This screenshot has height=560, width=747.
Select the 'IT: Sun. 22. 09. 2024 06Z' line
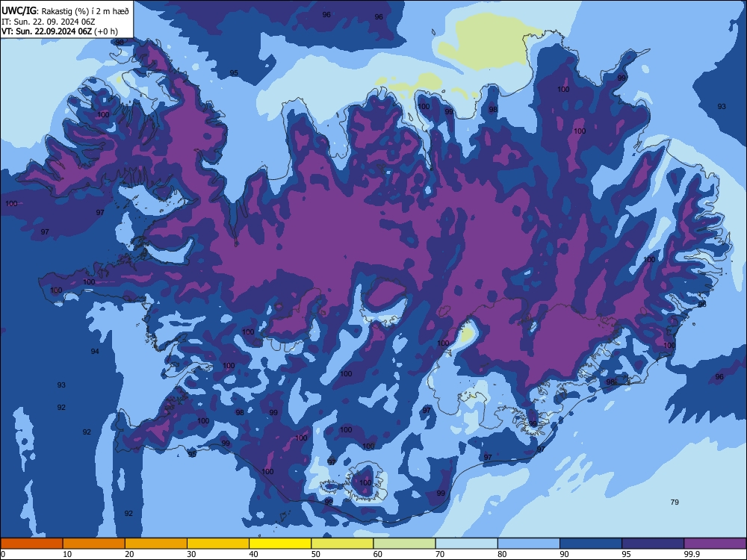48,22
